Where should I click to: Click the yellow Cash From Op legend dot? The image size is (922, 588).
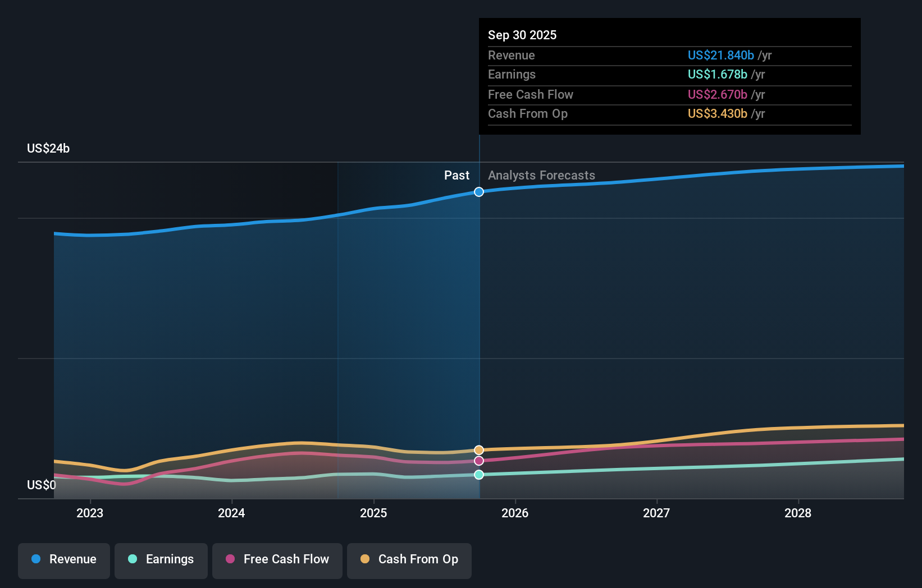[364, 559]
